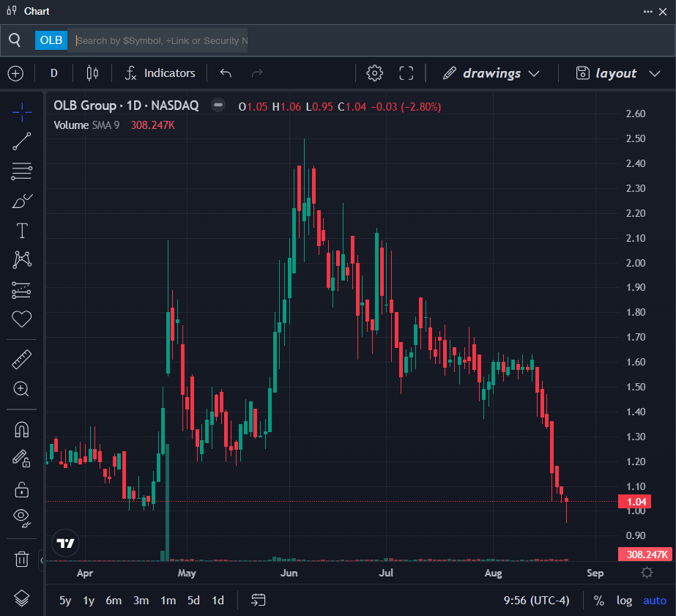Set the time range to 3m

pos(141,601)
